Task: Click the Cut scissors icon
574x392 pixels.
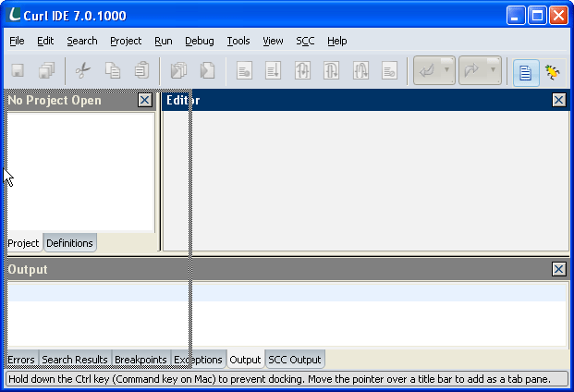Action: pyautogui.click(x=82, y=70)
